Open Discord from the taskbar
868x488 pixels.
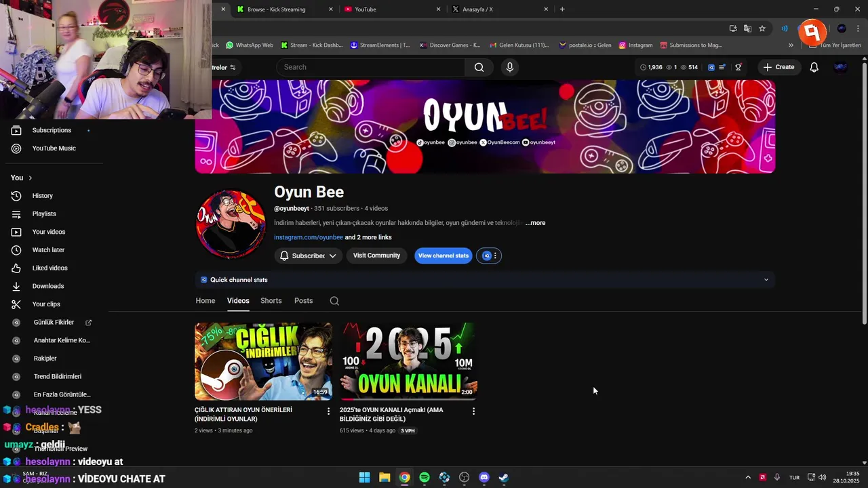(x=484, y=477)
